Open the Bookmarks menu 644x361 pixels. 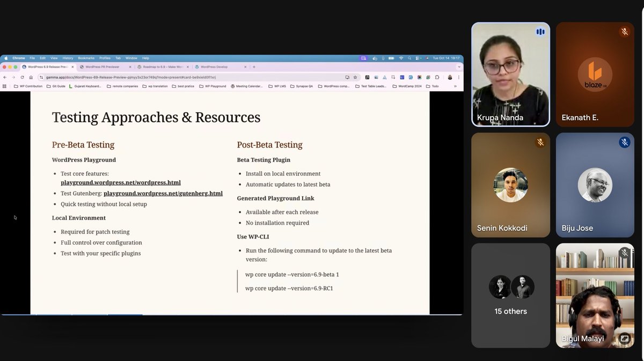(x=86, y=58)
